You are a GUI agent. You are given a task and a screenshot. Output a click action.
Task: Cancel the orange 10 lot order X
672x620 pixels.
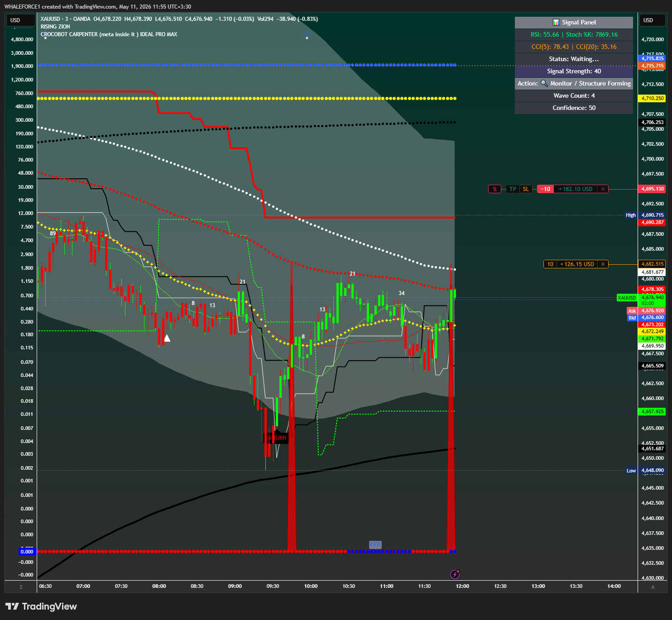[603, 264]
